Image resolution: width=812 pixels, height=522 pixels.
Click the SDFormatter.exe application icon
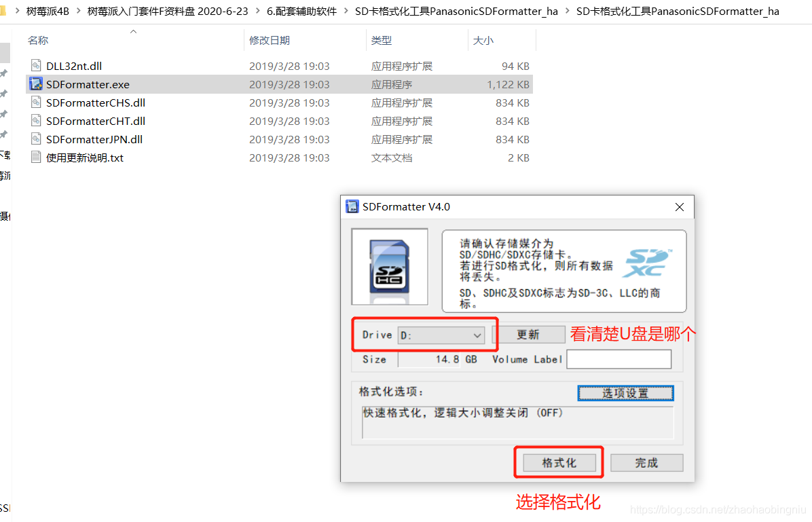pos(36,84)
